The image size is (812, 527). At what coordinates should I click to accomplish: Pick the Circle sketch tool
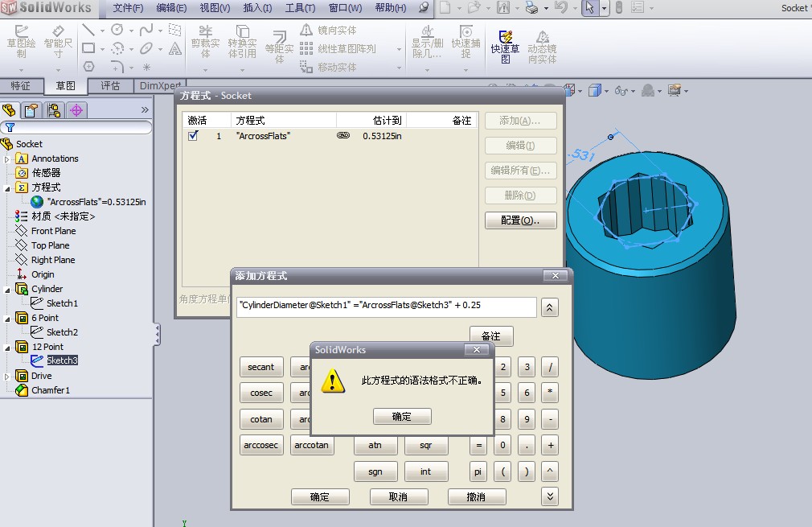[117, 30]
